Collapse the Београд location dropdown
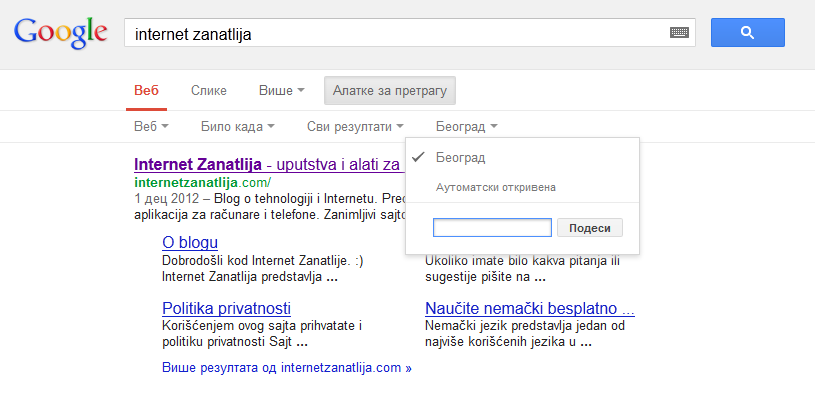The height and width of the screenshot is (395, 815). [467, 126]
